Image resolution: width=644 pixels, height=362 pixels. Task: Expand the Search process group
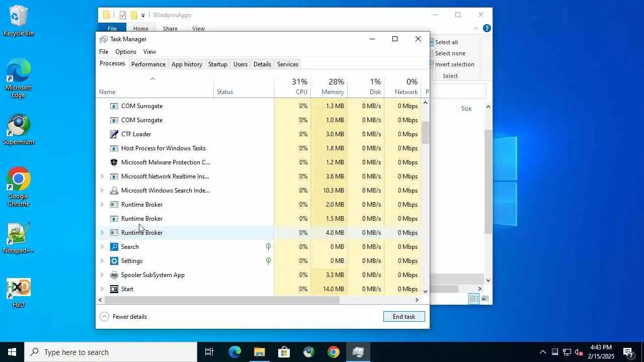click(x=102, y=247)
